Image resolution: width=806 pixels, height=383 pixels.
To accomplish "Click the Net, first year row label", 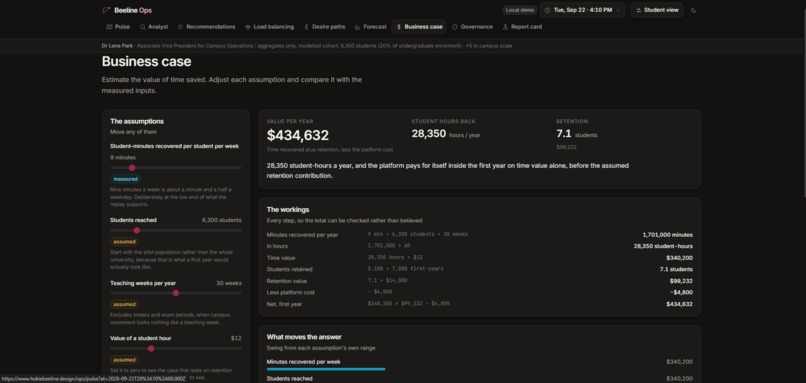I will point(284,304).
